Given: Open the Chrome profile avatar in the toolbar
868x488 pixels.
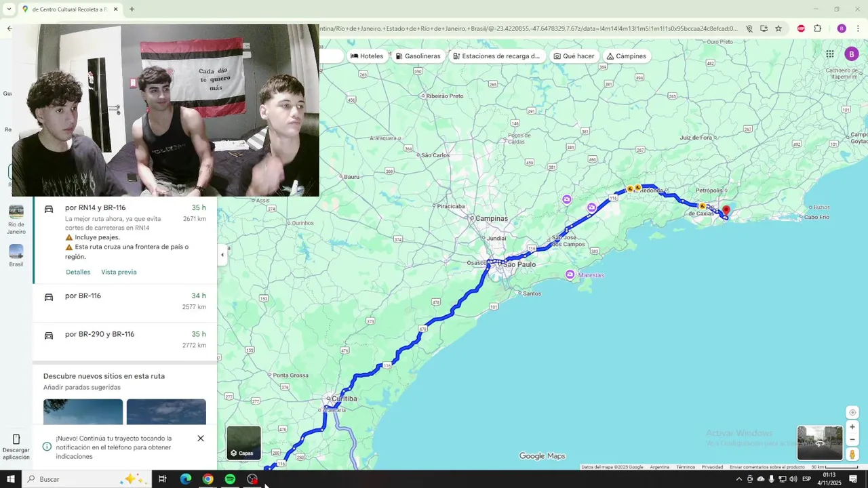Looking at the screenshot, I should [x=842, y=28].
